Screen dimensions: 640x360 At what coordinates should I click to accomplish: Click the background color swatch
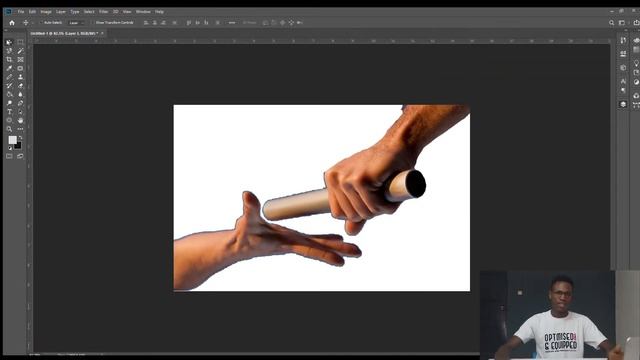(18, 146)
